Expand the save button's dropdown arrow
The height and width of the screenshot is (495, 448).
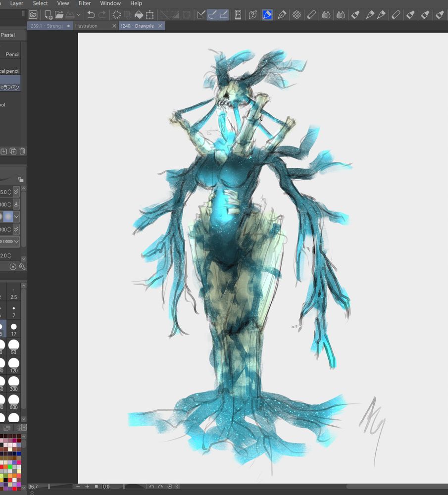(x=78, y=15)
